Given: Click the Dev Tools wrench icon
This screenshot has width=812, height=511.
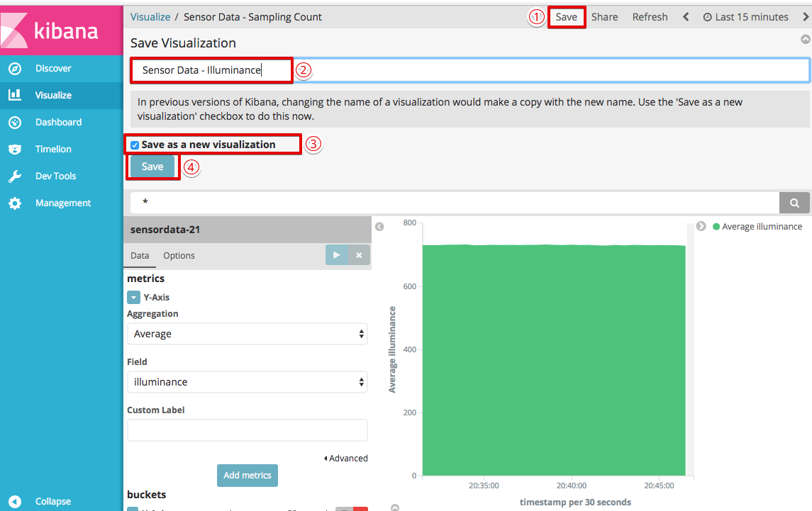Looking at the screenshot, I should pos(15,176).
